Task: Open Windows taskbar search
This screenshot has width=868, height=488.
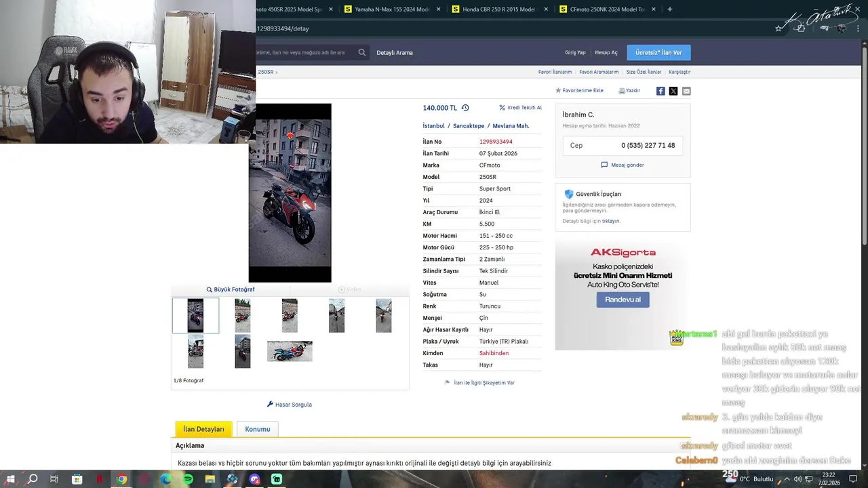Action: (33, 479)
